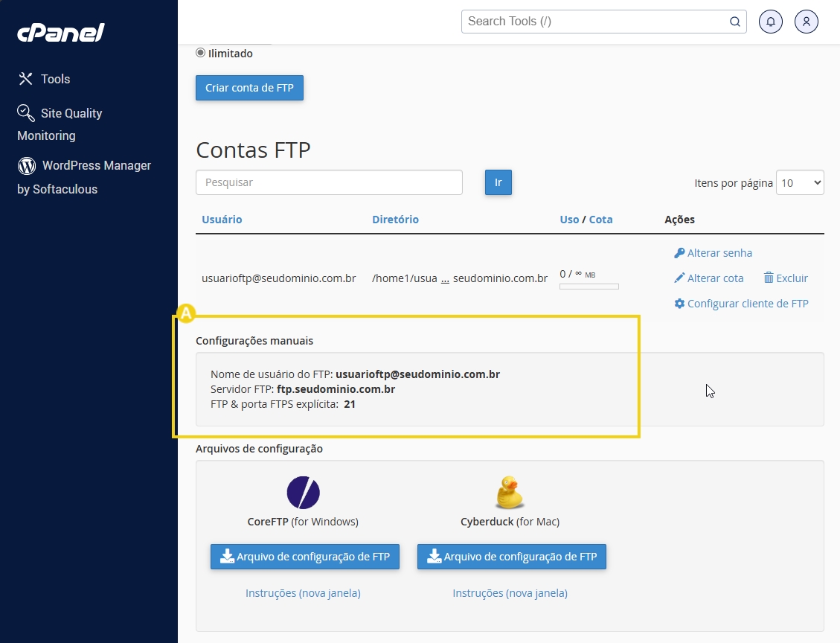This screenshot has height=643, width=840.
Task: Click the gear icon for FTP client
Action: click(x=679, y=304)
